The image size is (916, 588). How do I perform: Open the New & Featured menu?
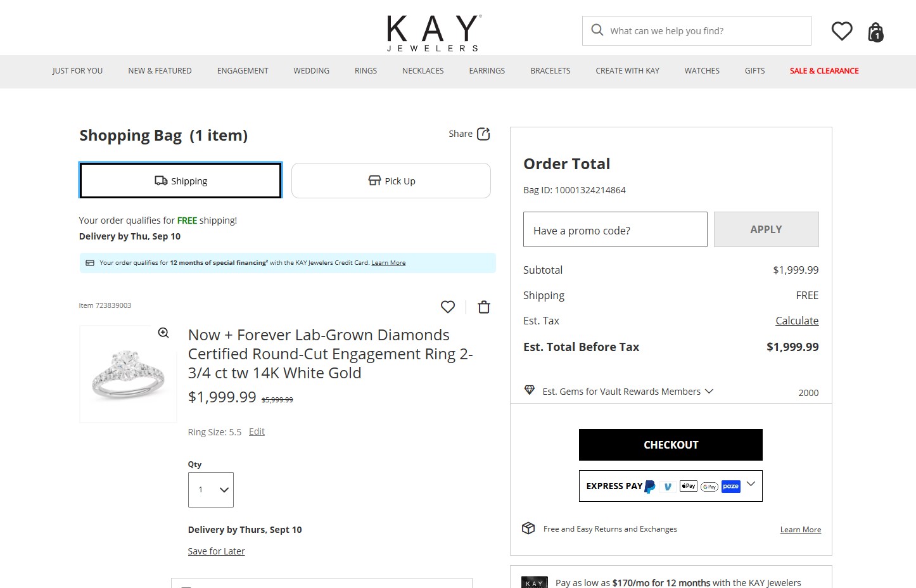pos(160,71)
